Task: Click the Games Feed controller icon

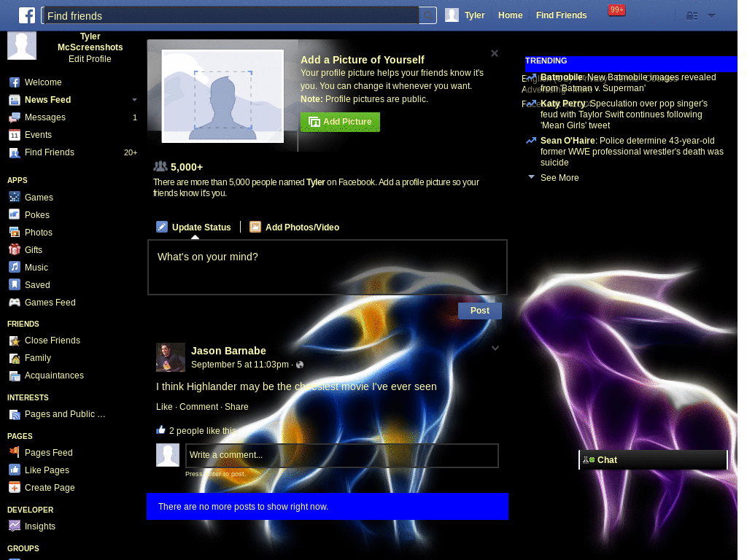Action: pyautogui.click(x=15, y=303)
